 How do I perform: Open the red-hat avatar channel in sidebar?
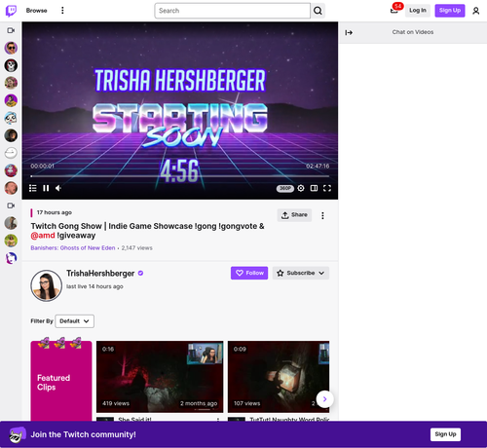coord(11,170)
